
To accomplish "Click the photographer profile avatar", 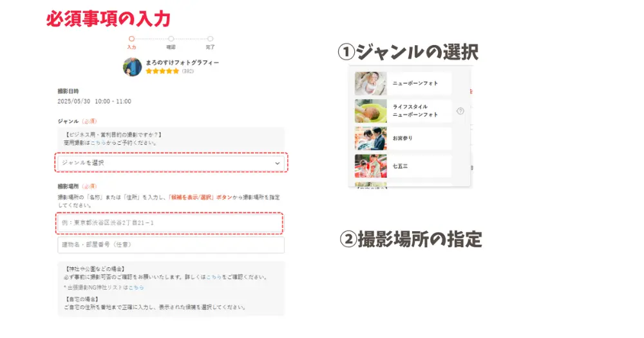I will pyautogui.click(x=132, y=66).
